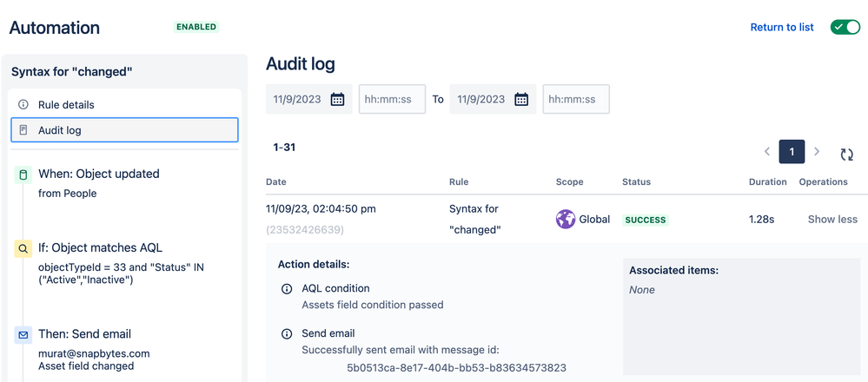This screenshot has width=868, height=382.
Task: Click the Audit log document icon
Action: [x=23, y=130]
